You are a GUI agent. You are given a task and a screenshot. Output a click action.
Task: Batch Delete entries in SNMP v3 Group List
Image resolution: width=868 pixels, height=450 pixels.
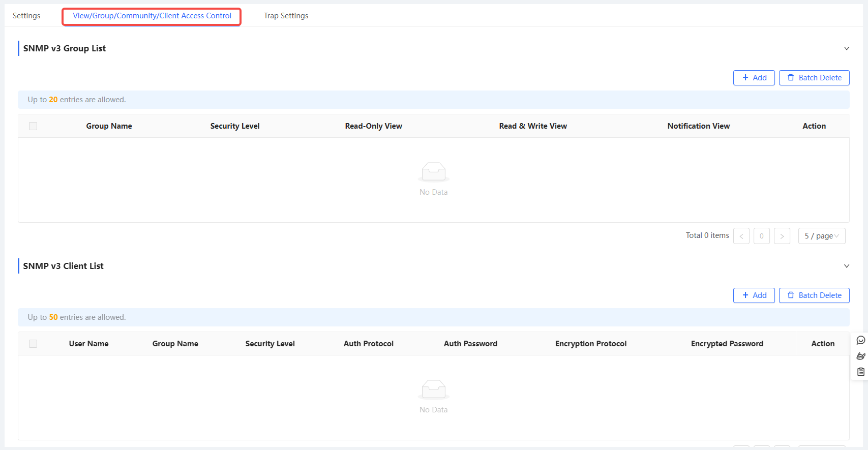[814, 78]
